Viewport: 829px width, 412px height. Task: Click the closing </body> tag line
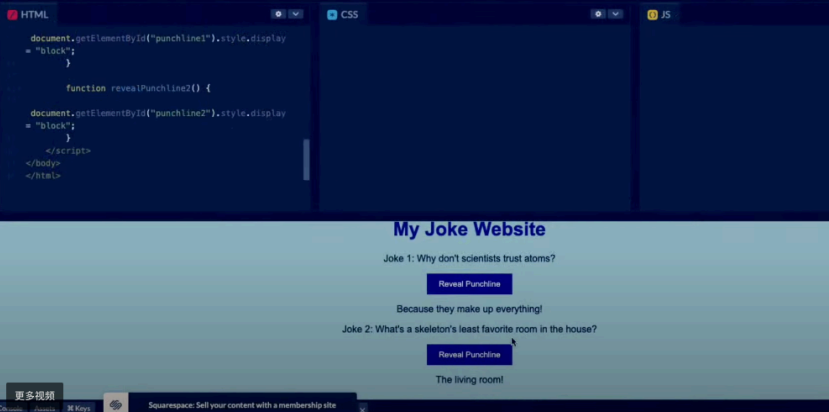(43, 163)
